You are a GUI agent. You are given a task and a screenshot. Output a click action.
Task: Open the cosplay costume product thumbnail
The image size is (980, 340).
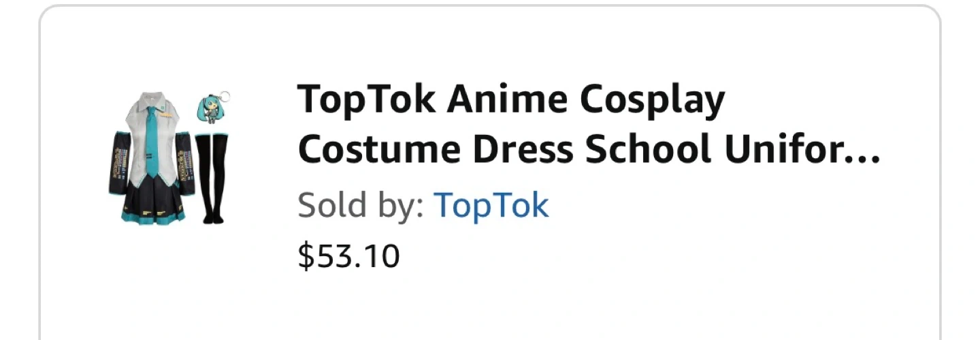click(x=169, y=157)
